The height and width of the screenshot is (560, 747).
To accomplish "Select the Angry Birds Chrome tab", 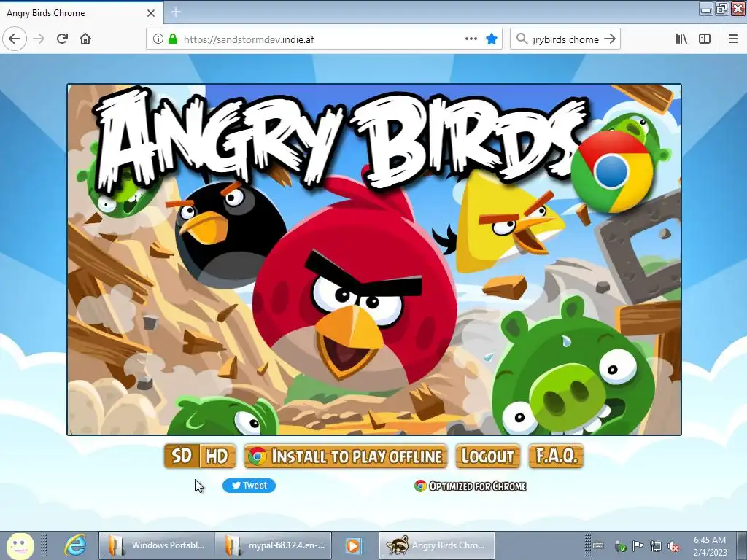I will (82, 13).
